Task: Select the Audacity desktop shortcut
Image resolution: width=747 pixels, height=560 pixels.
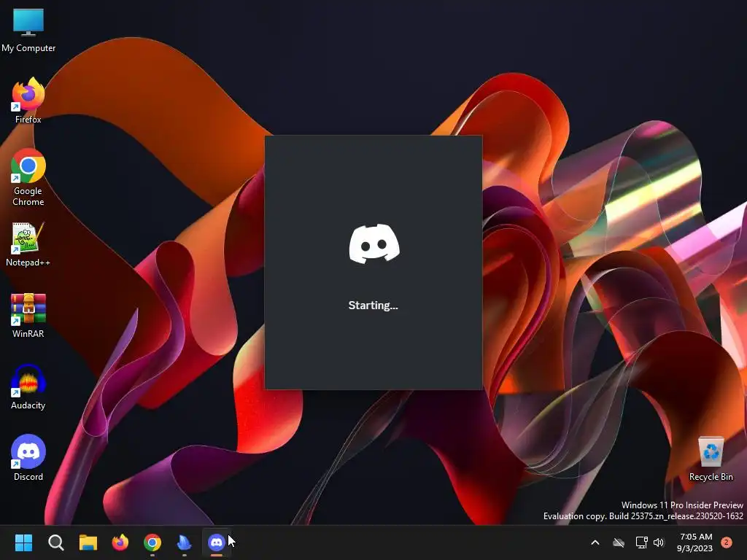Action: 28,386
